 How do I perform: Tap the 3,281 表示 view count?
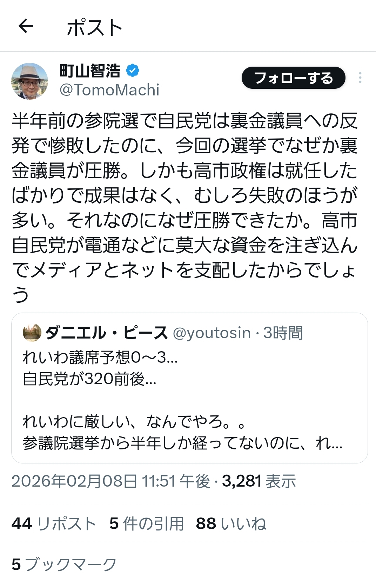coord(259,481)
